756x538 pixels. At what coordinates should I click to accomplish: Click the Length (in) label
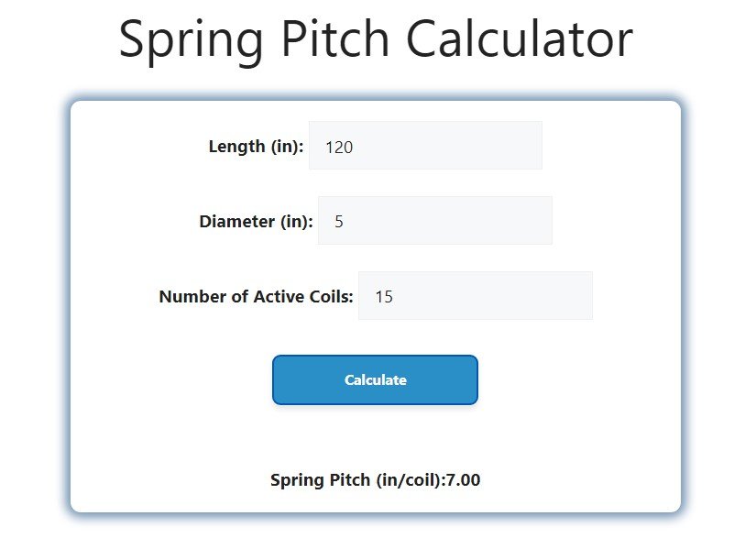click(256, 146)
